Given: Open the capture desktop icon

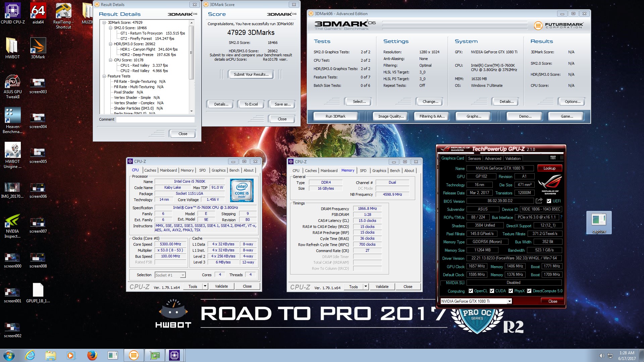Looking at the screenshot, I should [599, 223].
